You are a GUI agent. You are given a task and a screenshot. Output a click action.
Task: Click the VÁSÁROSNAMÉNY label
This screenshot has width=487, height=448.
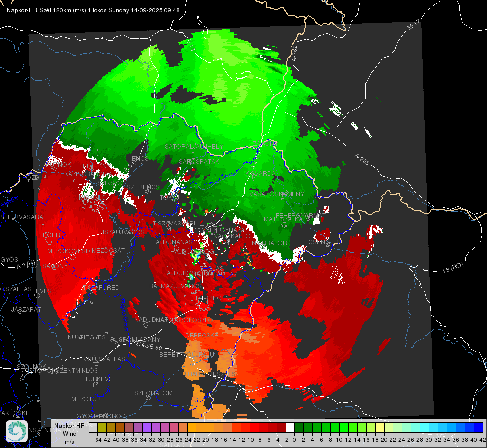click(277, 194)
